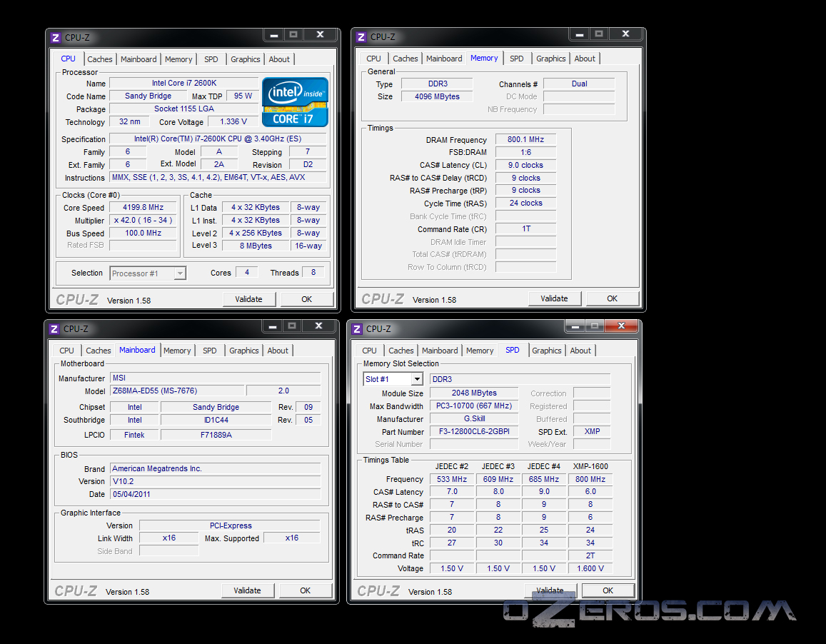
Task: Select CPU tab in the Memory window
Action: [x=373, y=59]
